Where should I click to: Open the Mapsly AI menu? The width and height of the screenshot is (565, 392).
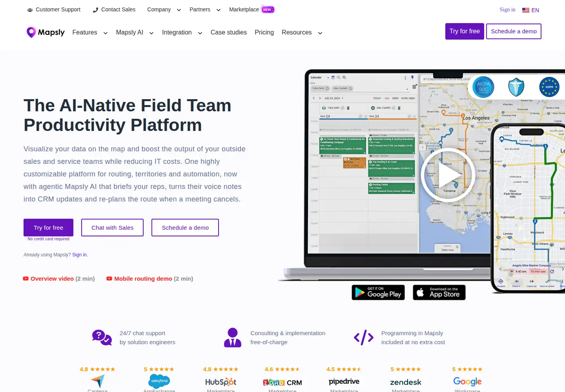[129, 32]
